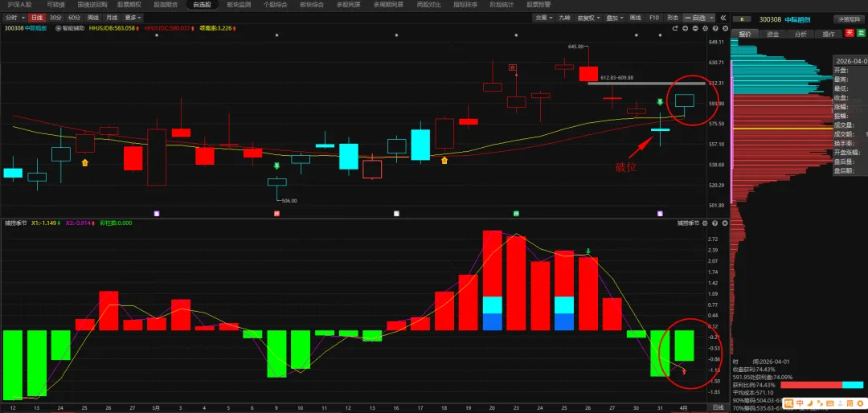Open indicator panel help question icon
The height and width of the screenshot is (413, 868).
click(x=714, y=223)
